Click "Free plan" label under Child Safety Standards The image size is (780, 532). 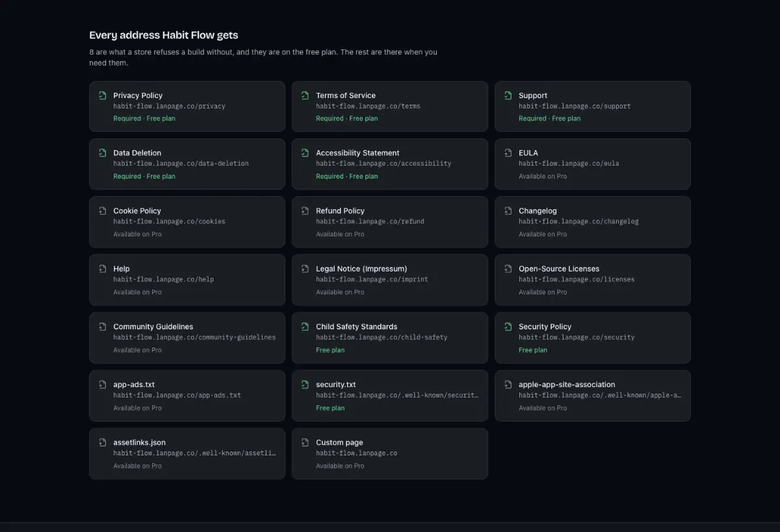pos(330,350)
